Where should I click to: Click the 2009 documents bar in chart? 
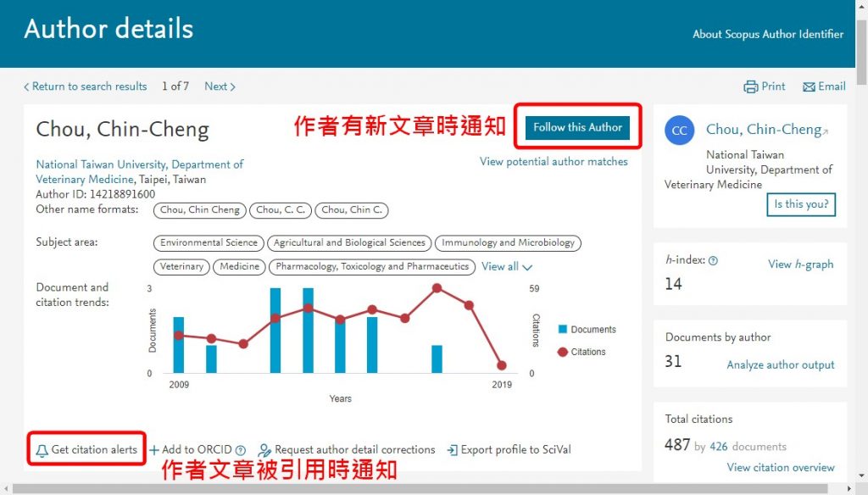pyautogui.click(x=179, y=345)
